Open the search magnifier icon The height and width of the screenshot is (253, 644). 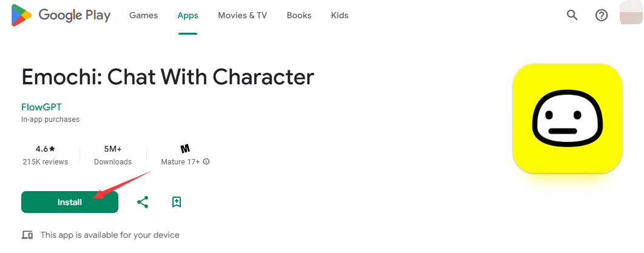pos(572,16)
